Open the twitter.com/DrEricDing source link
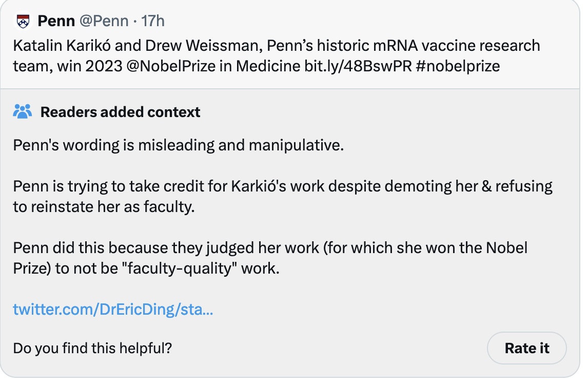588x384 pixels. 113,309
